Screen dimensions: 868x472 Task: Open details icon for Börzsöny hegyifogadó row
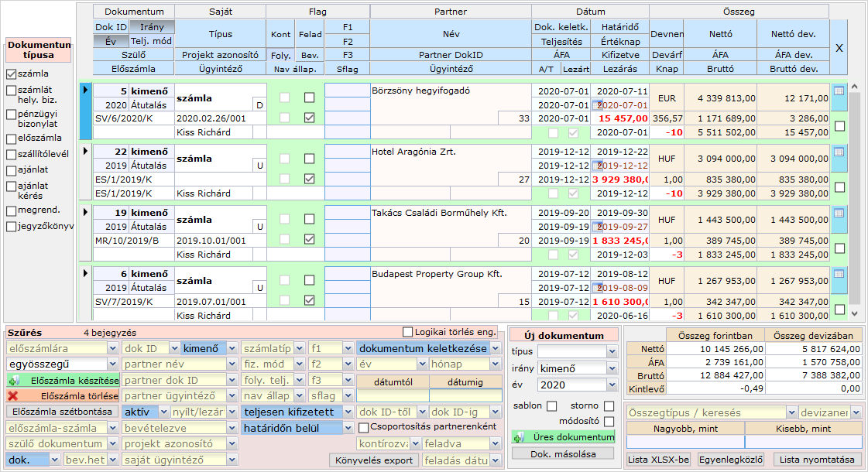coord(839,91)
